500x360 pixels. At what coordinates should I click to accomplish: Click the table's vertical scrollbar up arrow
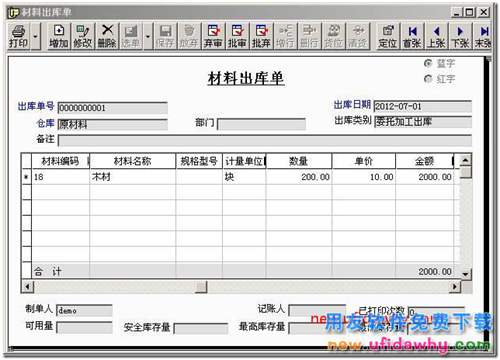coord(466,160)
